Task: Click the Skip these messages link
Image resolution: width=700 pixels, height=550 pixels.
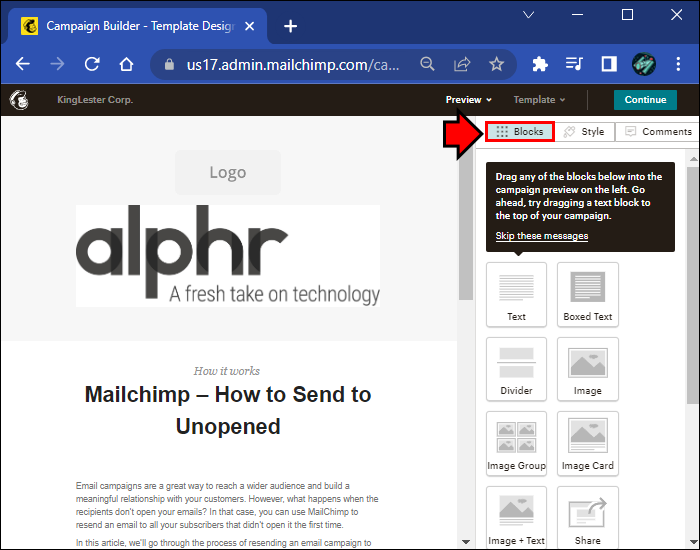Action: pos(542,236)
